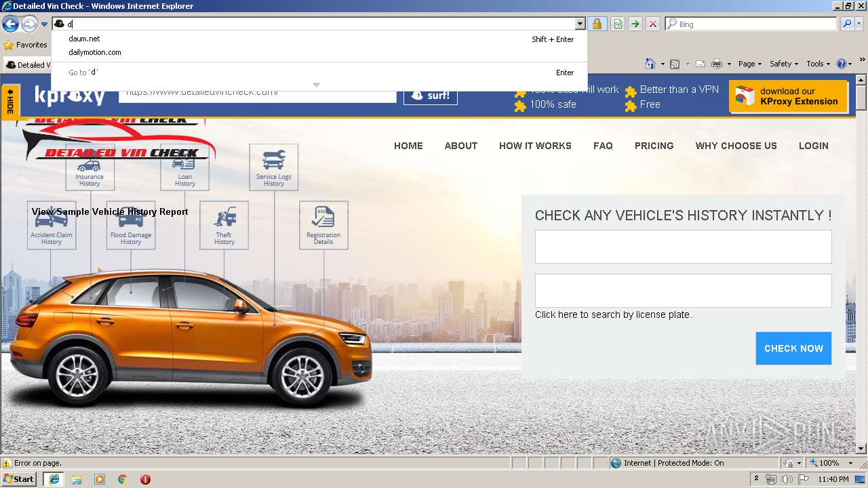868x488 pixels.
Task: Click the KProxy logo
Action: click(x=70, y=96)
